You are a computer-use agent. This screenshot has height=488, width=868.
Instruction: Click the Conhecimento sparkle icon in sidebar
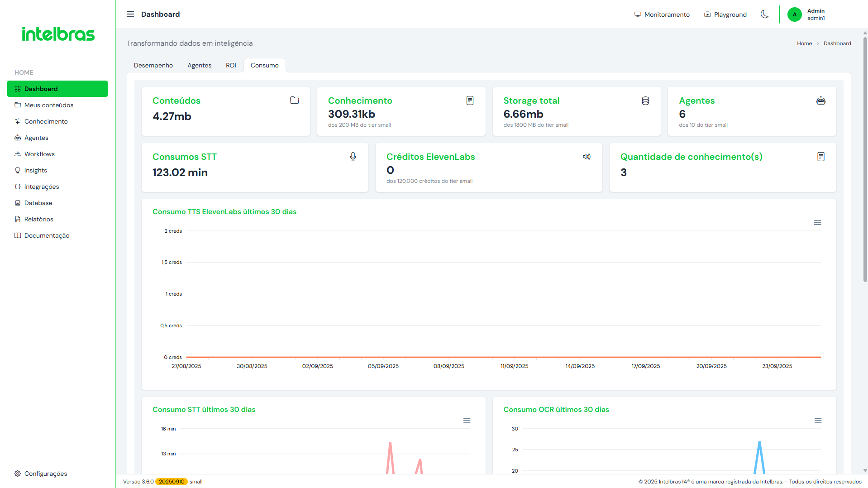point(18,121)
